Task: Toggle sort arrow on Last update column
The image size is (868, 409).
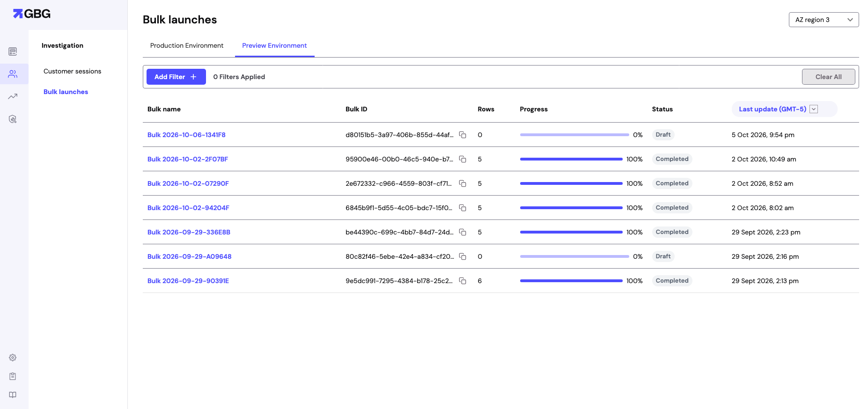Action: pyautogui.click(x=814, y=109)
